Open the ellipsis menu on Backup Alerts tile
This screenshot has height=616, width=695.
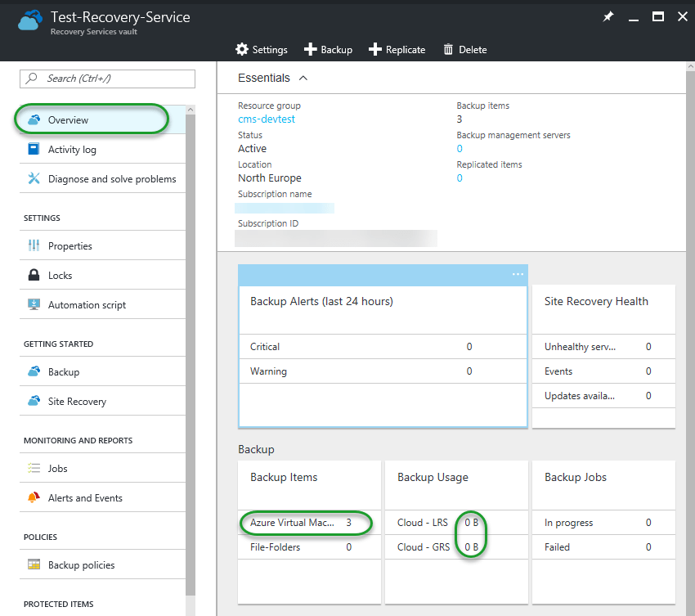518,274
